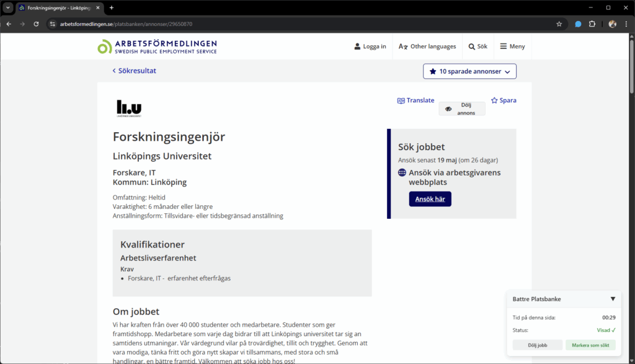The height and width of the screenshot is (364, 635).
Task: Open the browser profile avatar
Action: coord(612,24)
